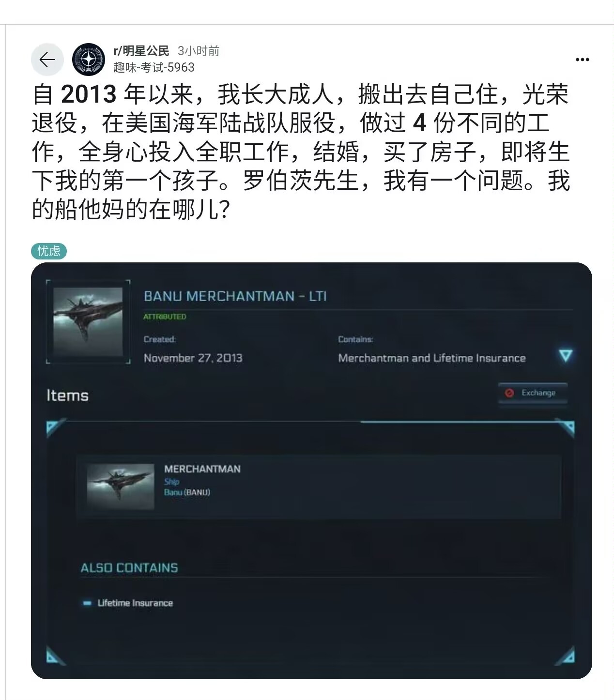Screen dimensions: 614x700
Task: Click the Exchange button
Action: pos(533,393)
